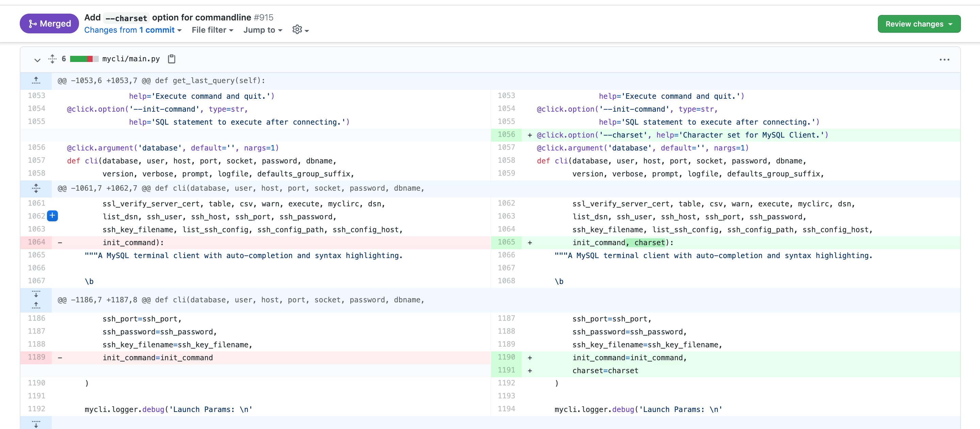Collapse the mycli/main.py file diff
Image resolution: width=980 pixels, height=429 pixels.
pyautogui.click(x=37, y=59)
